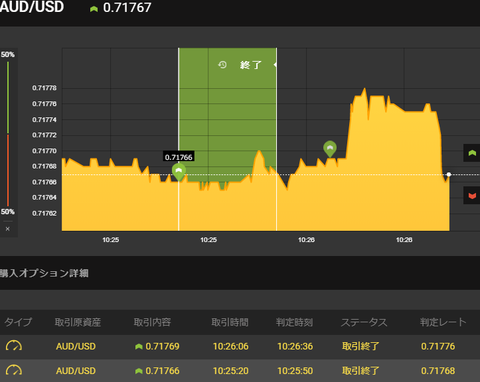The height and width of the screenshot is (382, 480).
Task: Close the sentiment bar with the X icon
Action: (8, 229)
